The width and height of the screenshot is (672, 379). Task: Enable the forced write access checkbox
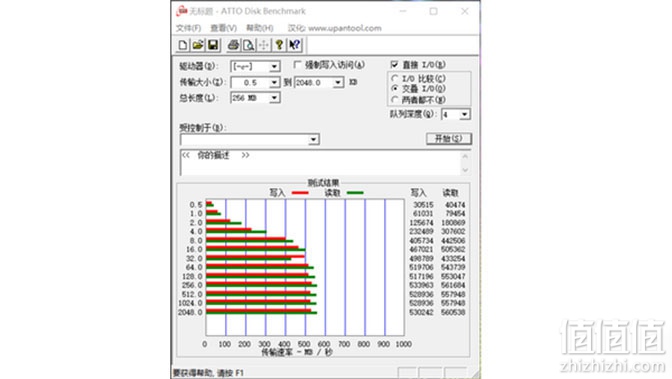point(297,65)
